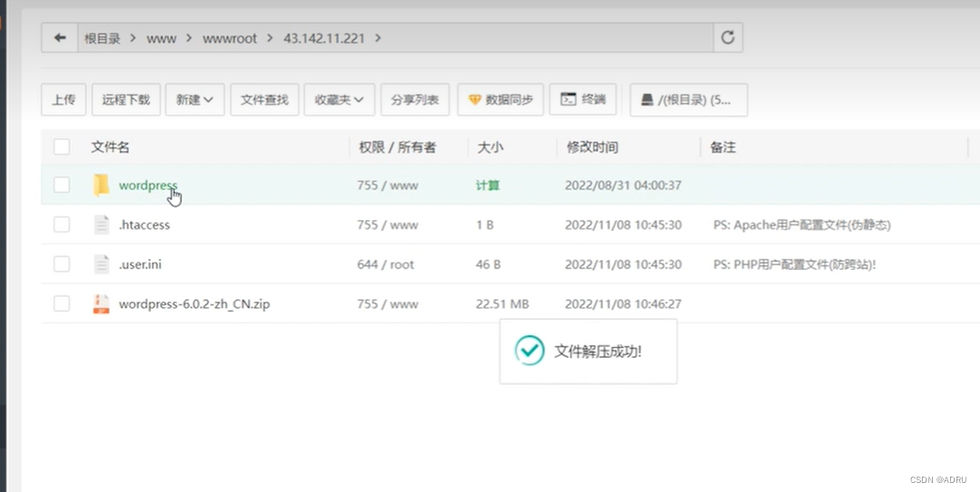This screenshot has width=980, height=492.
Task: Sort by the 文件名 column header
Action: 110,147
